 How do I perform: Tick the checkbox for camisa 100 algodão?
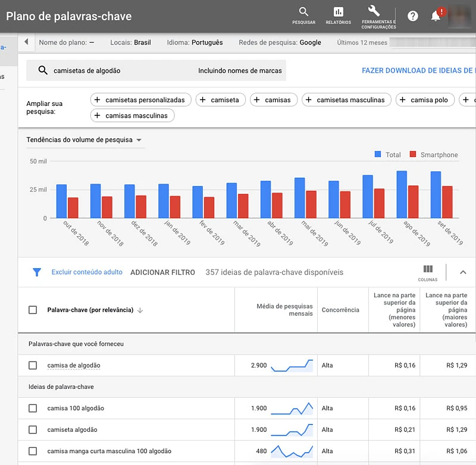(x=33, y=409)
